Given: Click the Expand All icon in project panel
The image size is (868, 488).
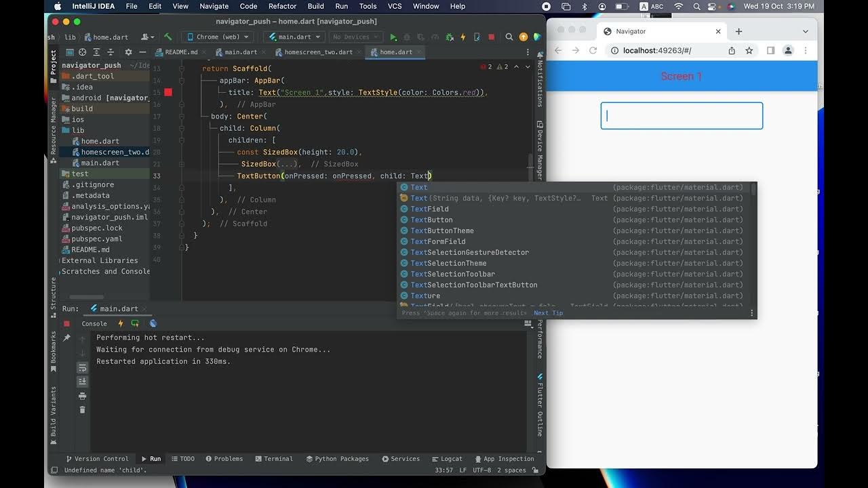Looking at the screenshot, I should [x=97, y=52].
